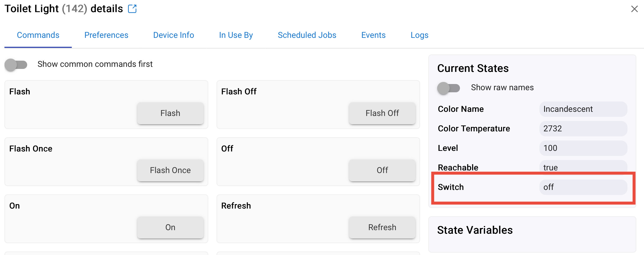View the Scheduled Jobs tab

click(307, 35)
